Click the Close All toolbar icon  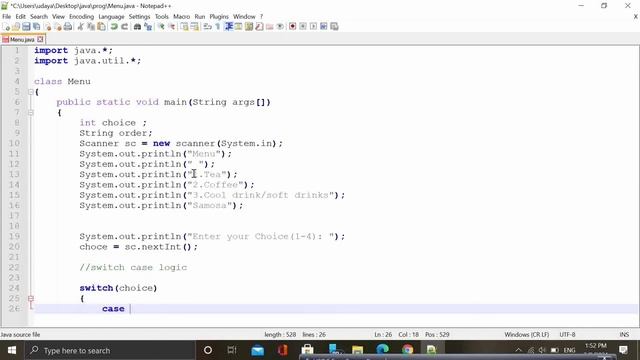coord(58,27)
